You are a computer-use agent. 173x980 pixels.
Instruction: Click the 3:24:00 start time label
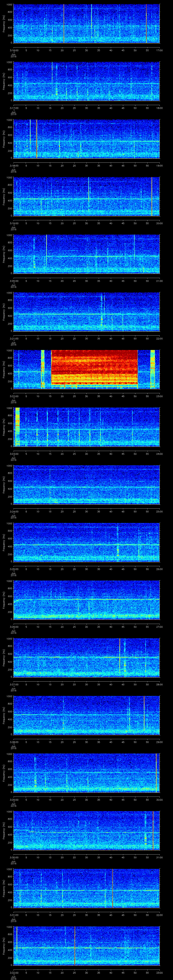pyautogui.click(x=14, y=511)
